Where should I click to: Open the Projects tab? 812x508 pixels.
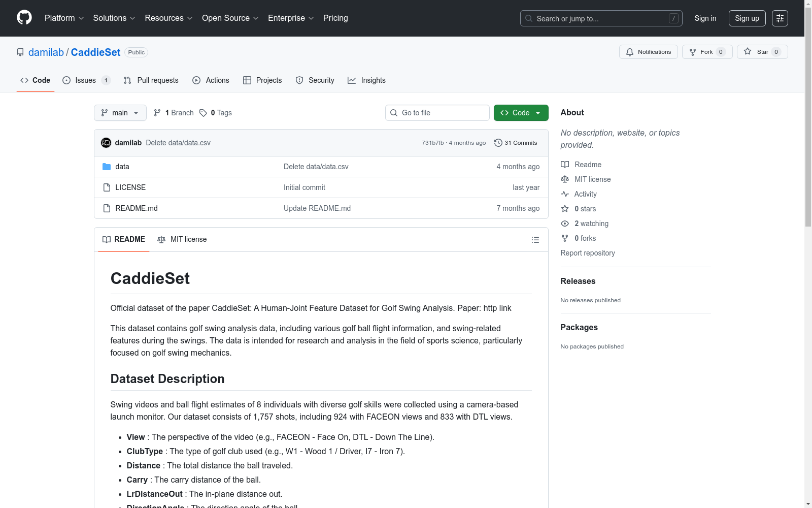click(262, 80)
